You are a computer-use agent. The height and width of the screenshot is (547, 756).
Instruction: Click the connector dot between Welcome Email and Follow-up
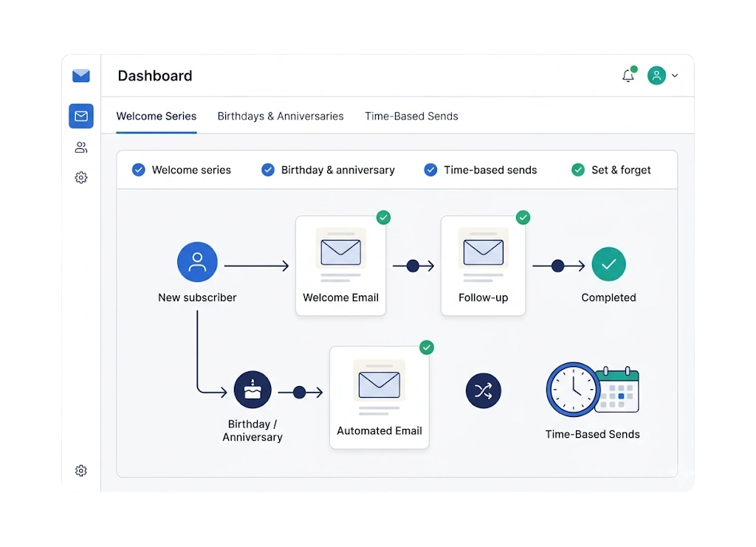coord(413,266)
